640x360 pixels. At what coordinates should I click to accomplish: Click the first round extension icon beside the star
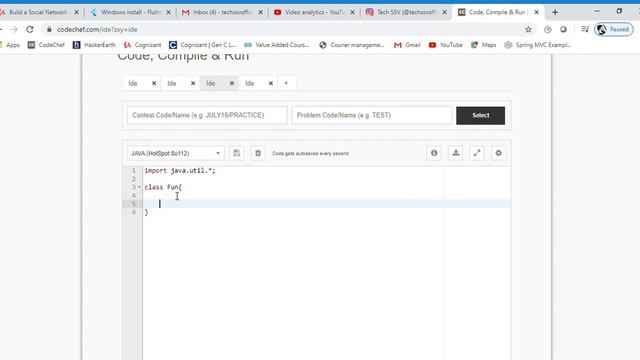pos(548,29)
